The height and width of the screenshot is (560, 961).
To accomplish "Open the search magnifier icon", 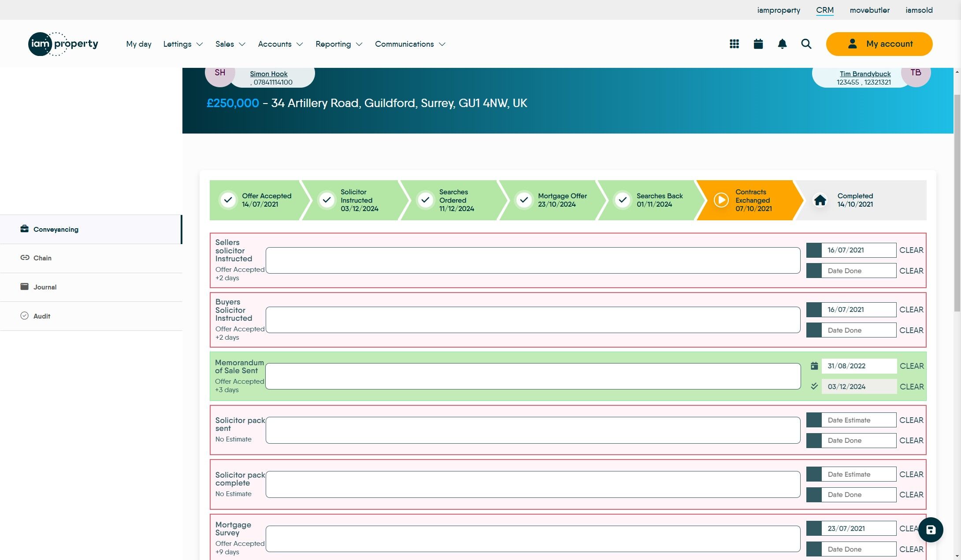I will pos(806,44).
